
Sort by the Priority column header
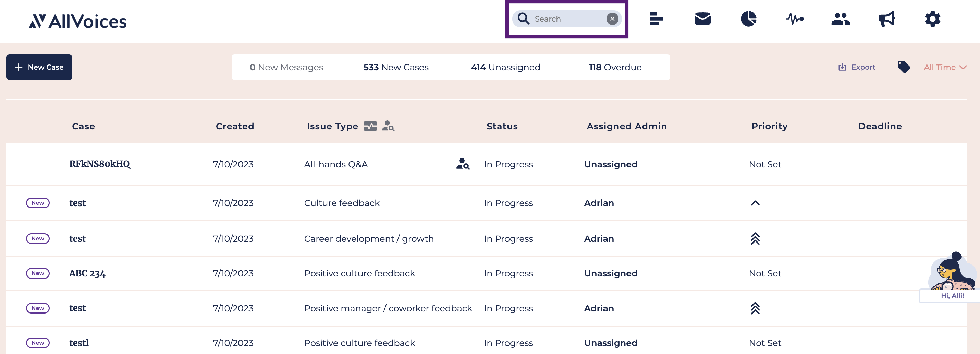pyautogui.click(x=769, y=126)
